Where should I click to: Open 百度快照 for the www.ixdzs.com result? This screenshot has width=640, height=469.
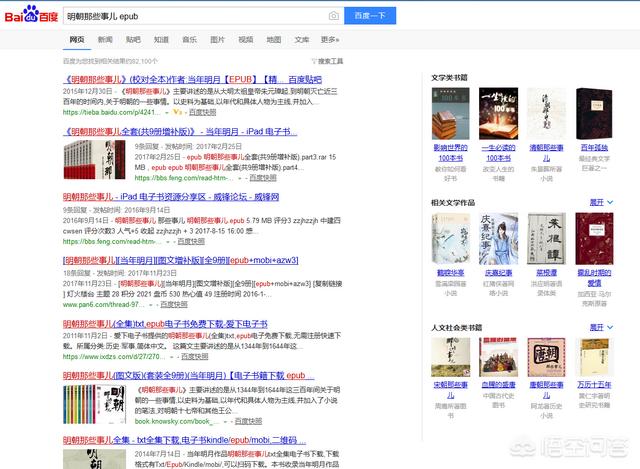(x=195, y=357)
